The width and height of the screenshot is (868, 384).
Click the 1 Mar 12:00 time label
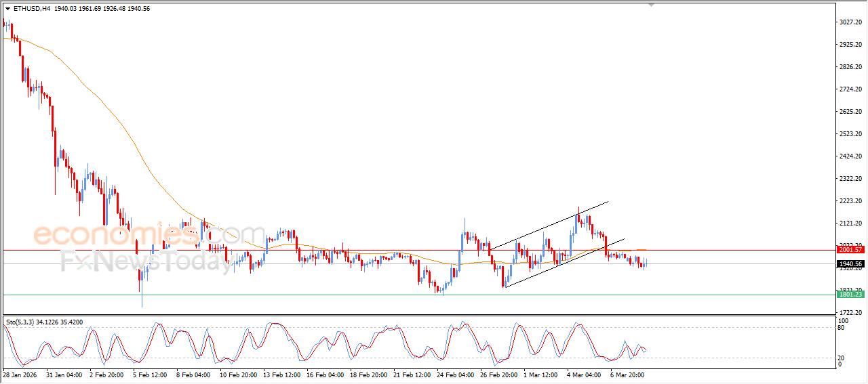[x=541, y=375]
